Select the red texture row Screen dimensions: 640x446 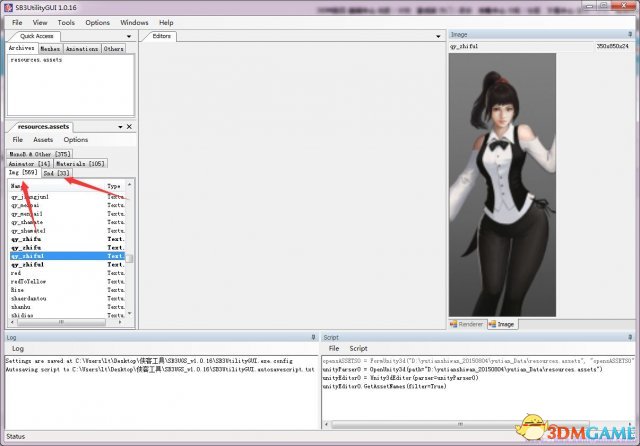(x=67, y=273)
